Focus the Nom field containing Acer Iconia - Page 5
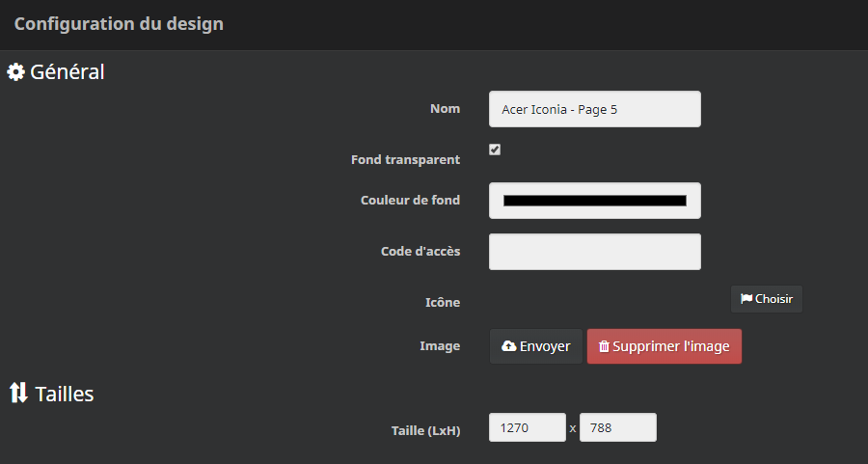 (594, 109)
